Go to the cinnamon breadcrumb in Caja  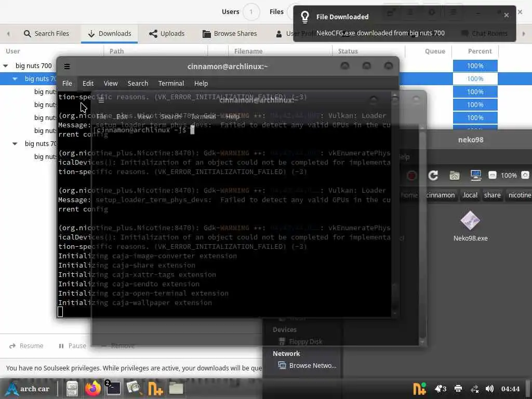point(440,195)
